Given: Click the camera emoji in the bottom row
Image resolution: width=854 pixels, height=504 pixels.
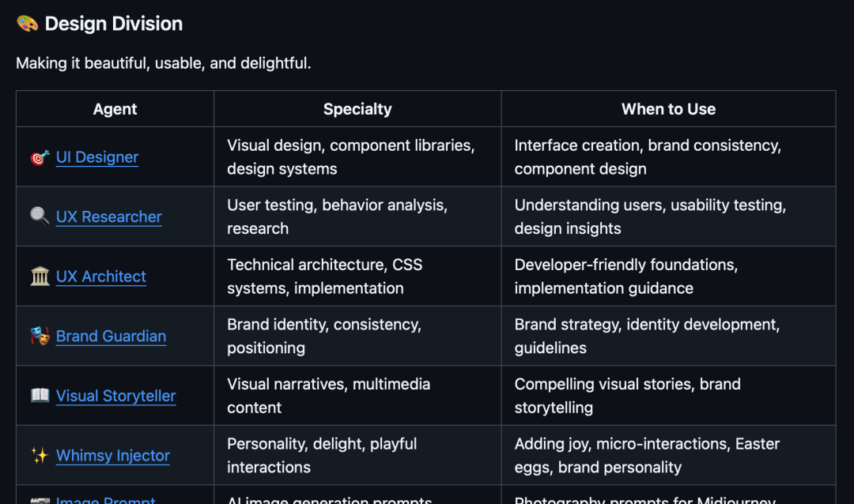Looking at the screenshot, I should point(40,500).
